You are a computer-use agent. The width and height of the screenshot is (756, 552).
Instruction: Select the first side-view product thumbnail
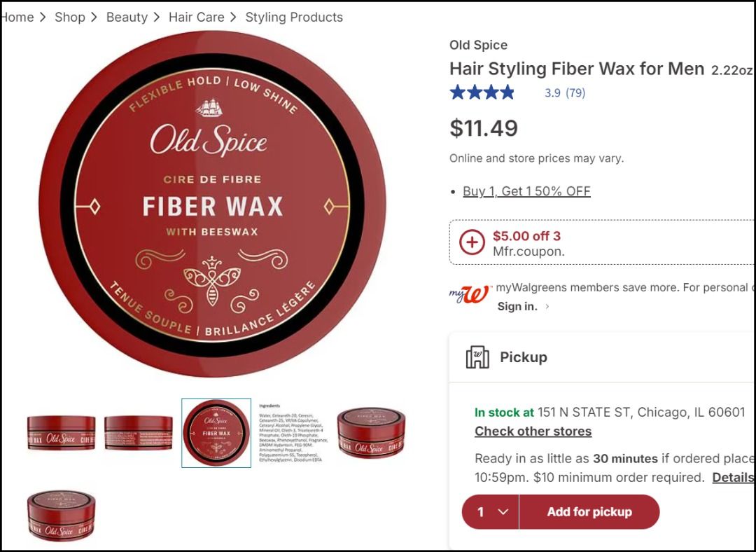(x=61, y=433)
